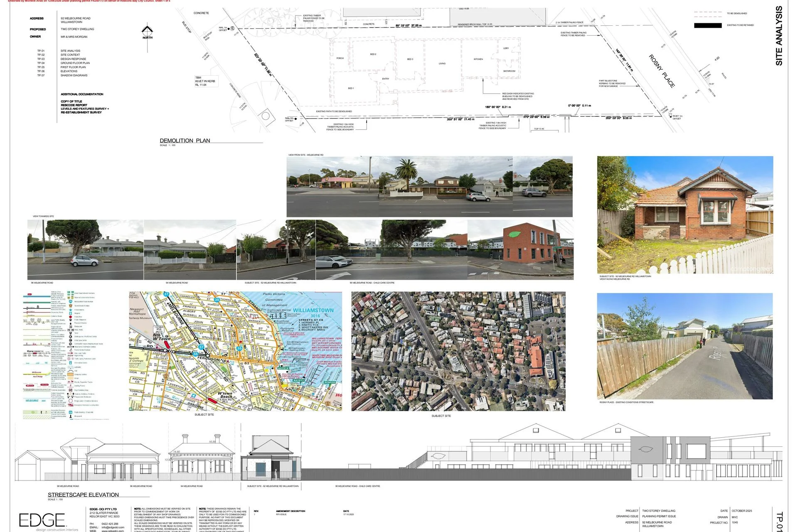Viewport: 798px width, 532px height.
Task: Click the 'ROSNY PLACE' street label on the plan
Action: click(x=662, y=71)
